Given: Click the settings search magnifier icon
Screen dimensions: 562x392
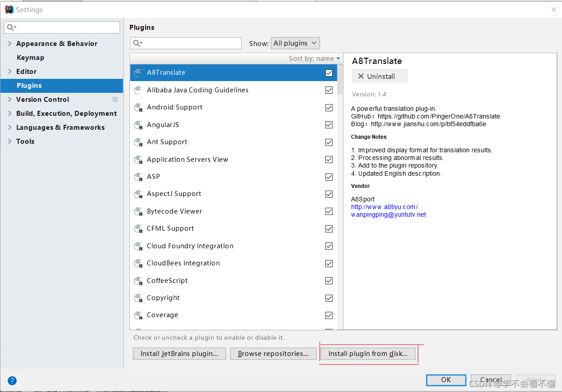Looking at the screenshot, I should coord(11,27).
